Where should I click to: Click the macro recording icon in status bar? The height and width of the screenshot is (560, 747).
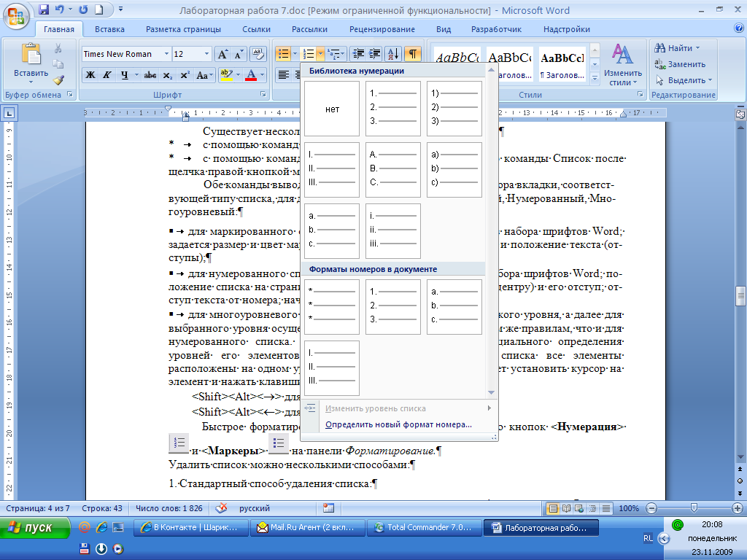click(x=328, y=508)
